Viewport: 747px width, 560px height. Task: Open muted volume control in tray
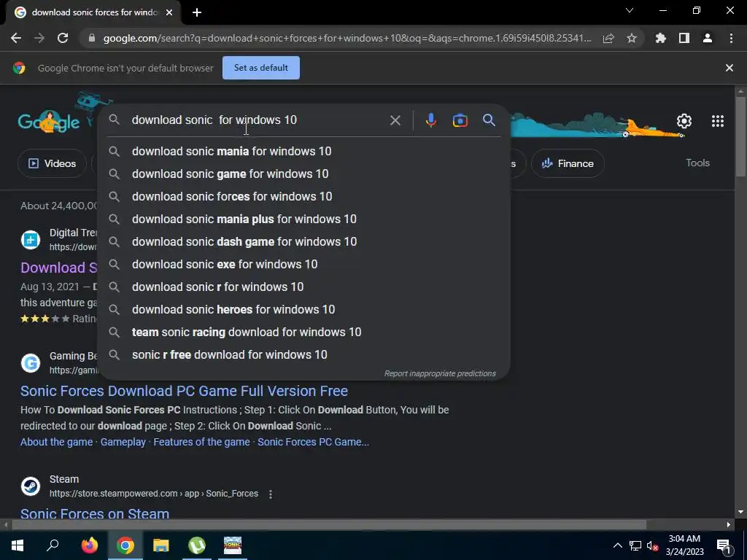click(652, 545)
